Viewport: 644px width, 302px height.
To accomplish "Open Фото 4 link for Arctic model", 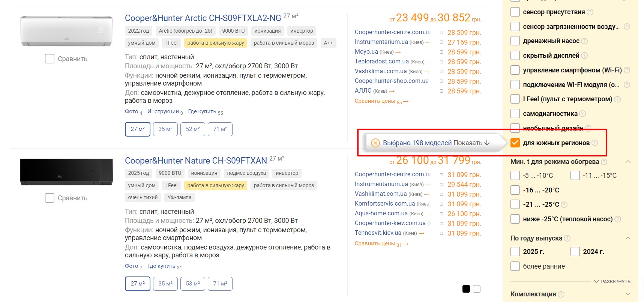I will (x=134, y=112).
